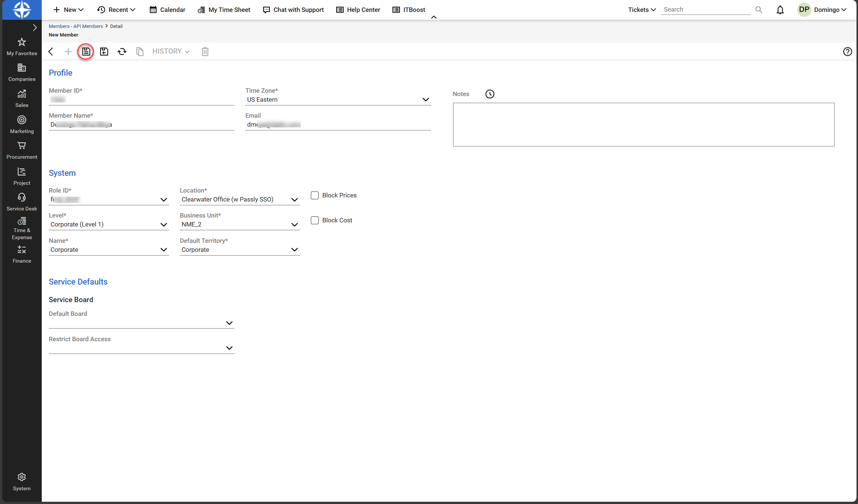The image size is (858, 504).
Task: Click inside the Notes text box
Action: click(643, 124)
